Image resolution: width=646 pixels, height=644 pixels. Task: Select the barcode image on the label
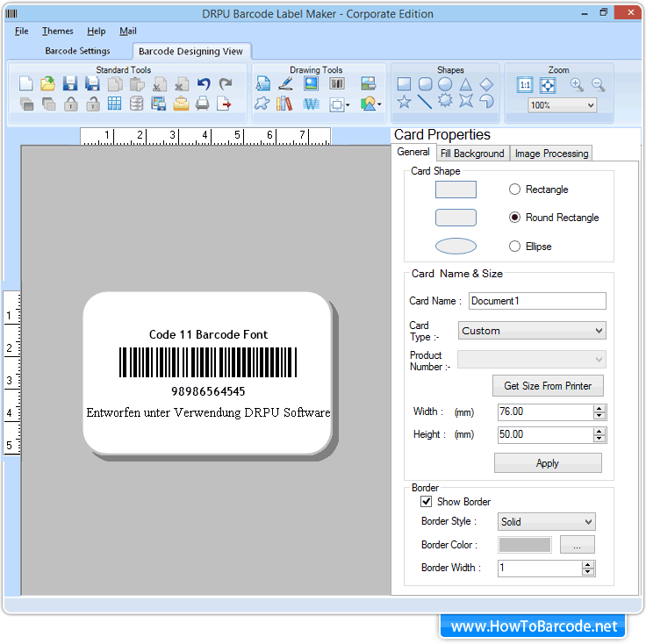coord(208,362)
